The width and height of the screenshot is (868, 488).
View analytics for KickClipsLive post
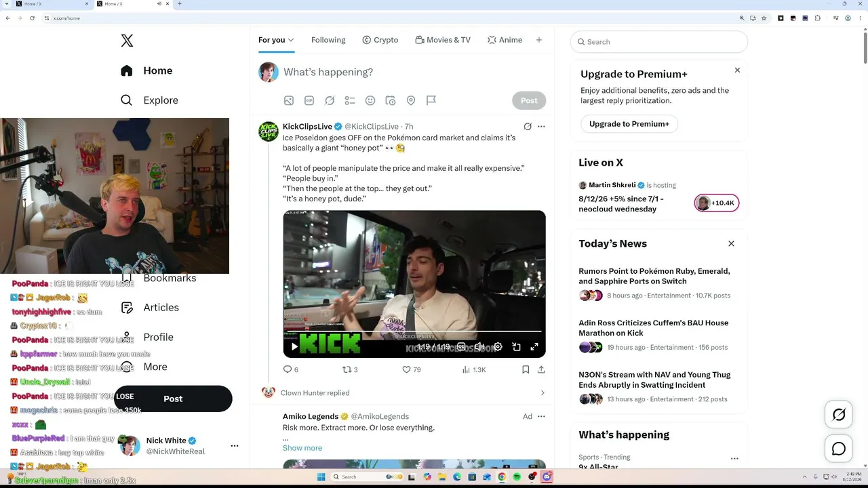(473, 369)
